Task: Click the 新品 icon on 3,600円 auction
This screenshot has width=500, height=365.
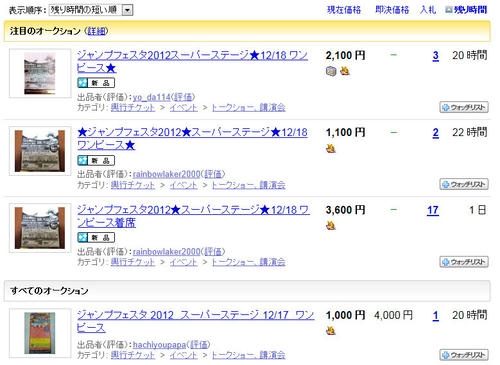Action: (96, 237)
